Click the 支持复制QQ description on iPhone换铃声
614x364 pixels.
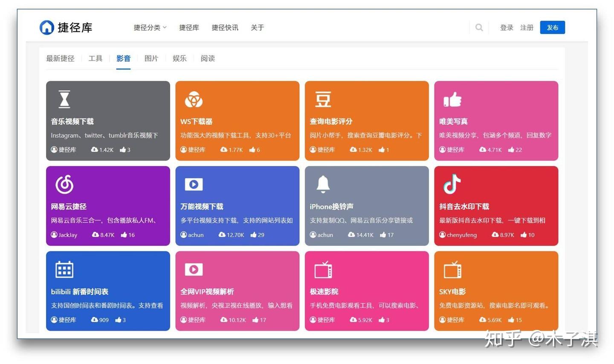pyautogui.click(x=362, y=220)
